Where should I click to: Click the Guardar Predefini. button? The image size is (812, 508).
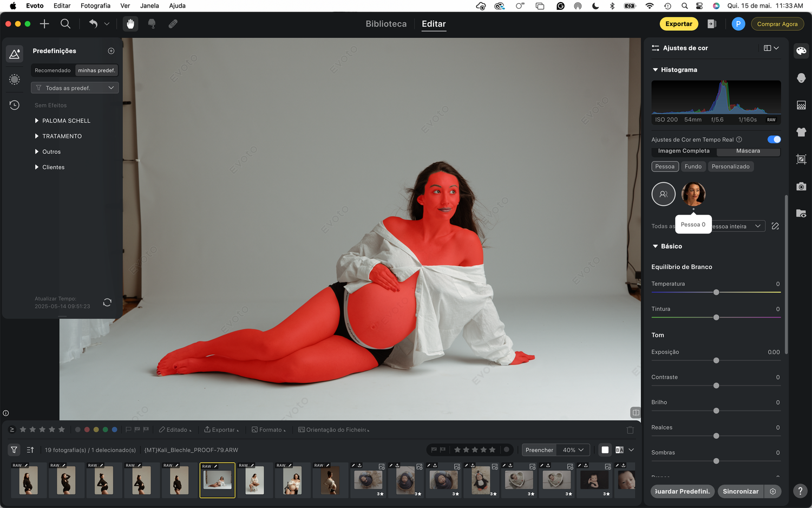[682, 492]
